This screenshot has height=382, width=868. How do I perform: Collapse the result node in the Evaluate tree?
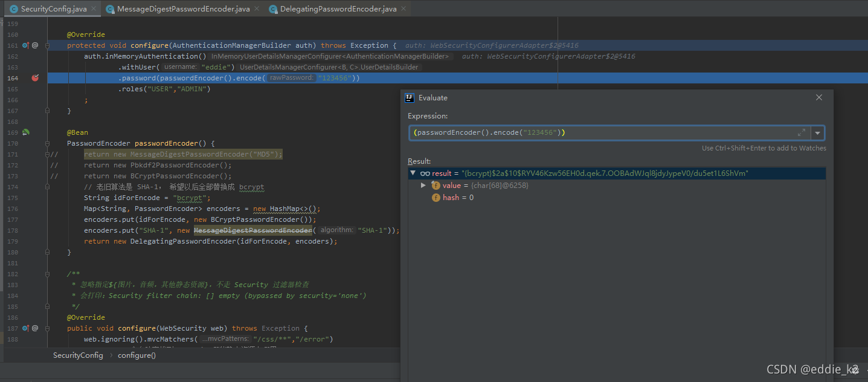tap(413, 173)
